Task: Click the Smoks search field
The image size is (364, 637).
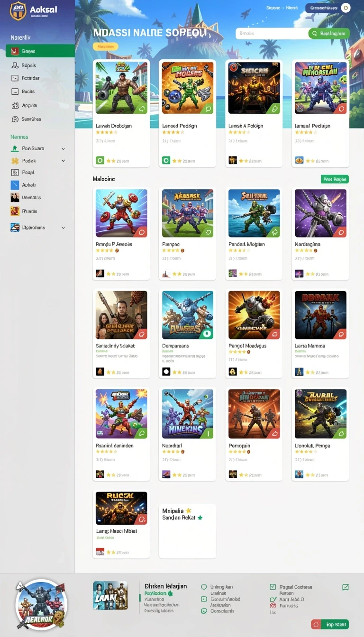Action: tap(272, 33)
